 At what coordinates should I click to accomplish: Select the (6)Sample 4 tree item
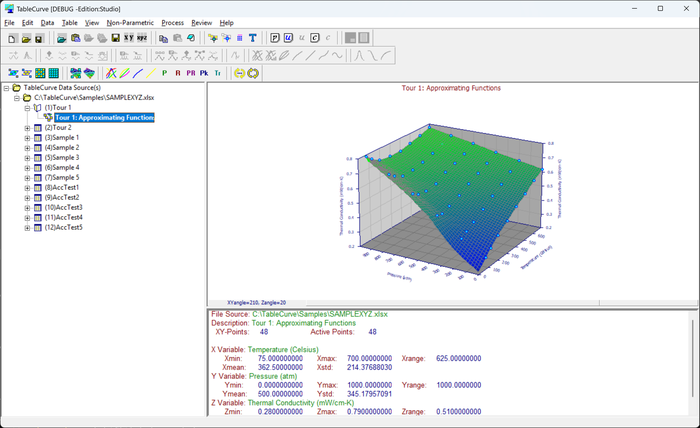pos(62,168)
